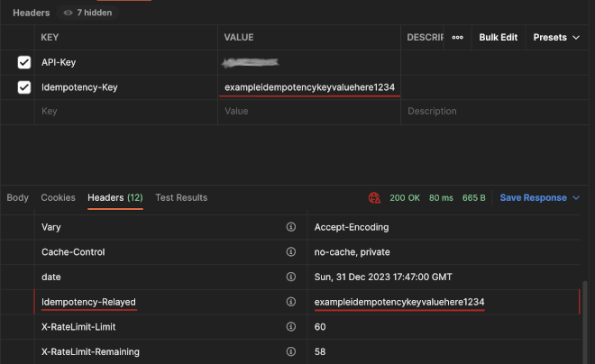Switch to the response Body tab
Viewport: 595px width, 364px height.
18,197
